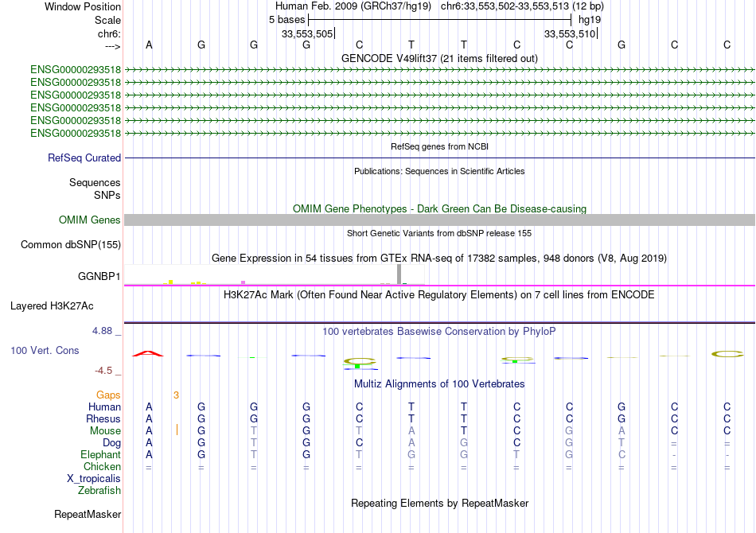Open the GGNBP1 GTEx expression bar chart

click(275, 274)
